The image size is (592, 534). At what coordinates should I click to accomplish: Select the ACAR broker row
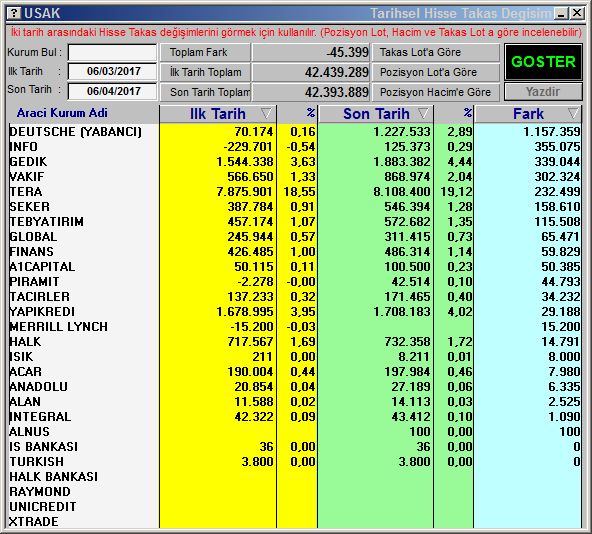[x=294, y=372]
